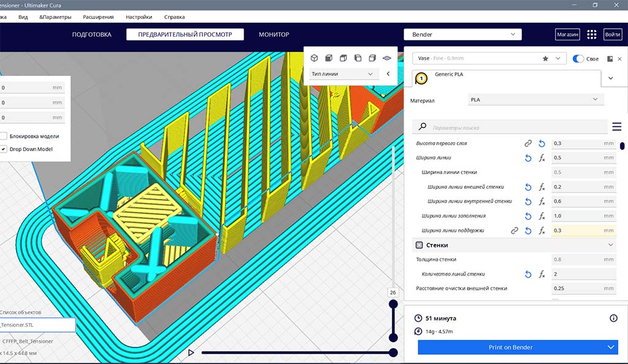Image resolution: width=628 pixels, height=364 pixels.
Task: Enable the model lock checkbox
Action: click(x=4, y=136)
